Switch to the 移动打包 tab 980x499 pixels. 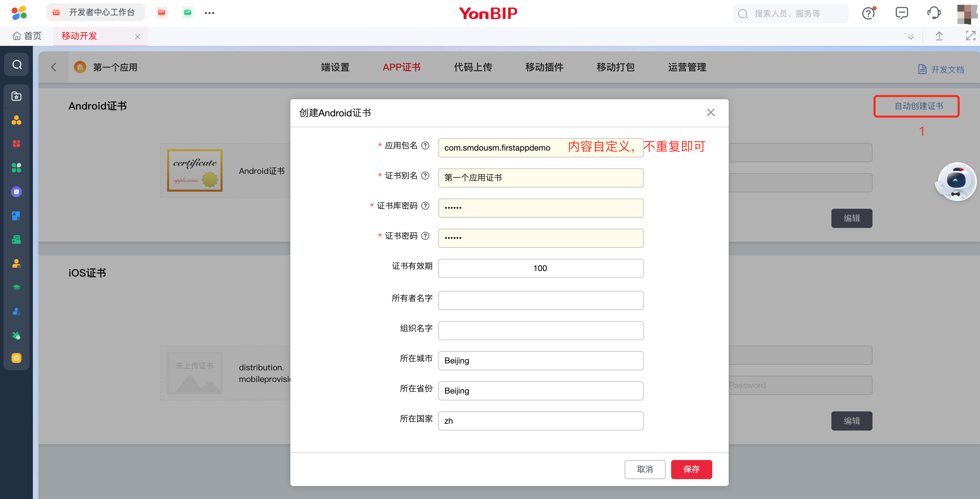pos(616,67)
